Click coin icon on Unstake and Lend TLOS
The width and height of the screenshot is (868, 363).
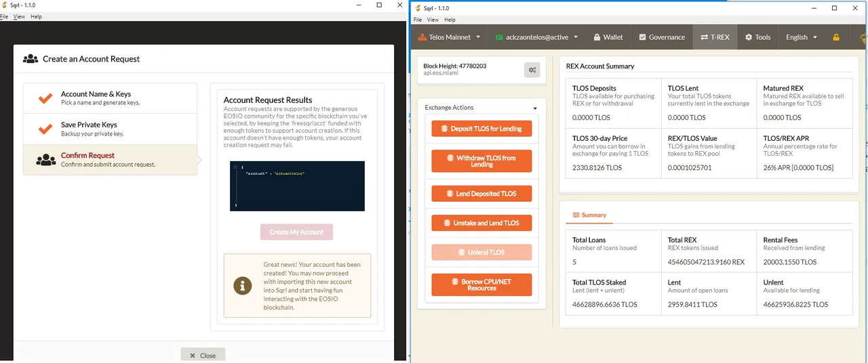pos(447,223)
